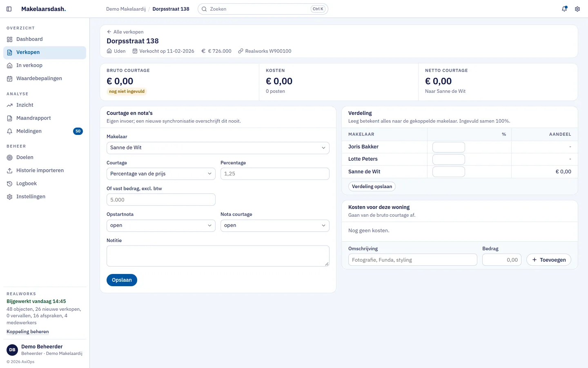Focus the Bedrag amount field
The width and height of the screenshot is (588, 368).
point(502,260)
